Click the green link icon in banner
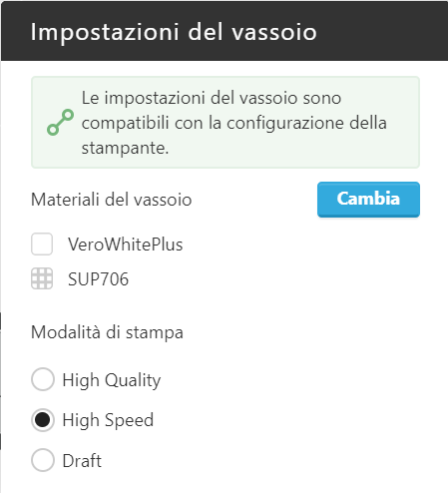The width and height of the screenshot is (448, 493). (x=60, y=122)
